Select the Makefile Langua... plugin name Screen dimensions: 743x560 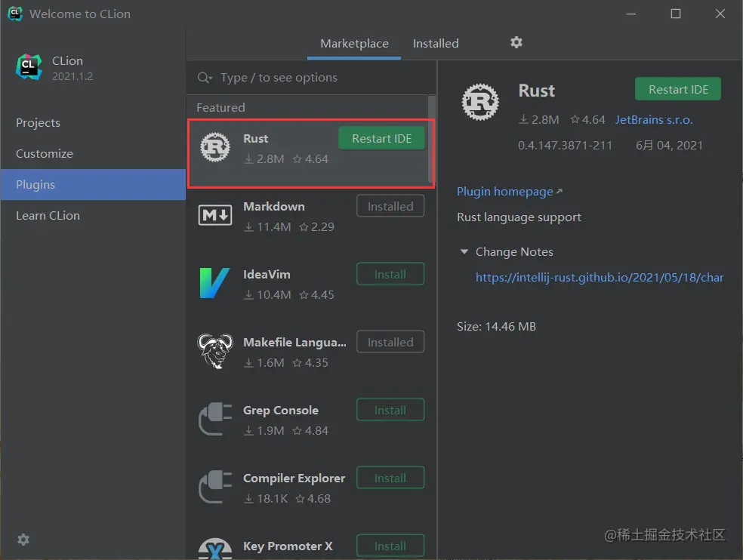pyautogui.click(x=294, y=342)
